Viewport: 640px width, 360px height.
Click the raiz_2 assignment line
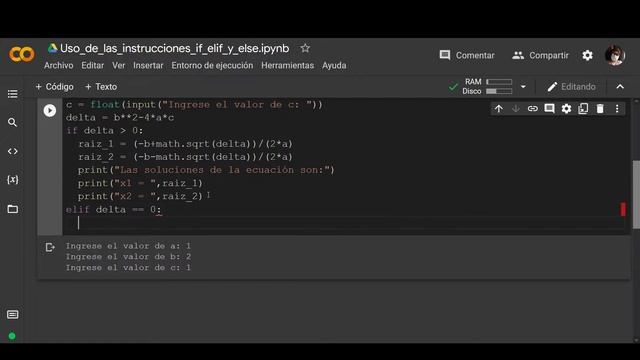[x=185, y=157]
